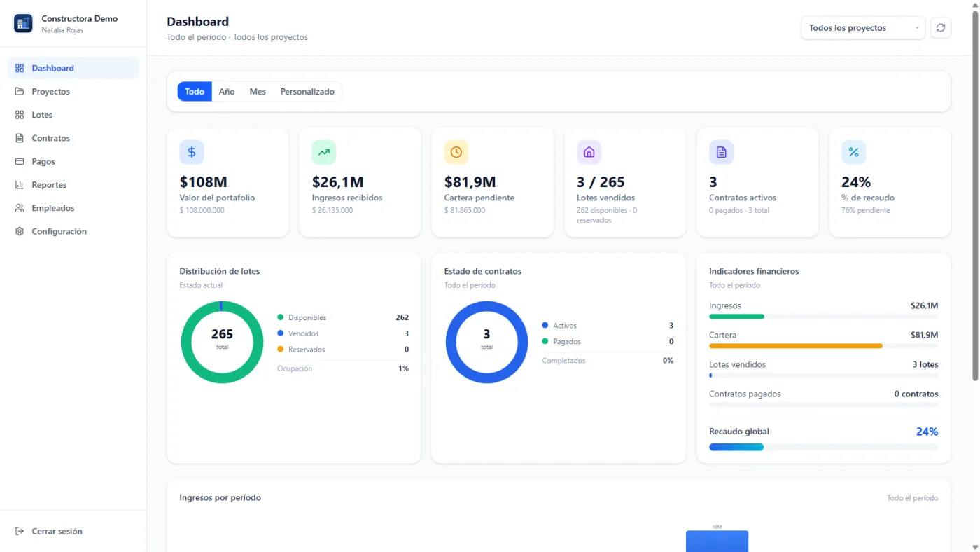Open Proyectos from the sidebar
The height and width of the screenshot is (552, 980).
click(x=73, y=92)
